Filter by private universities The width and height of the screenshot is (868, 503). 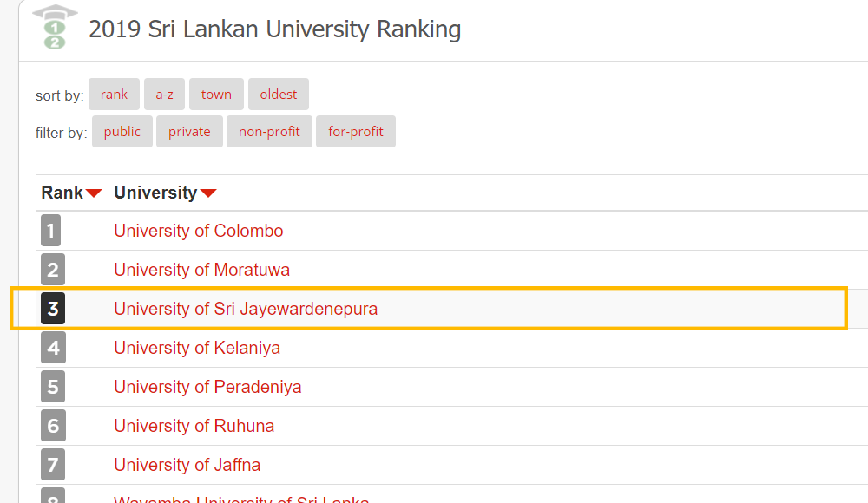(189, 132)
